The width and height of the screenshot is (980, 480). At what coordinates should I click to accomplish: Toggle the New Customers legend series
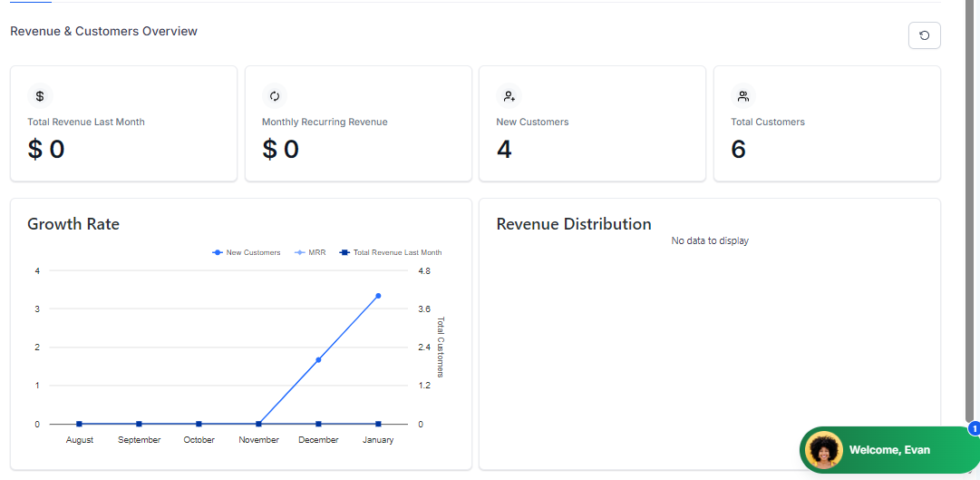click(x=247, y=252)
